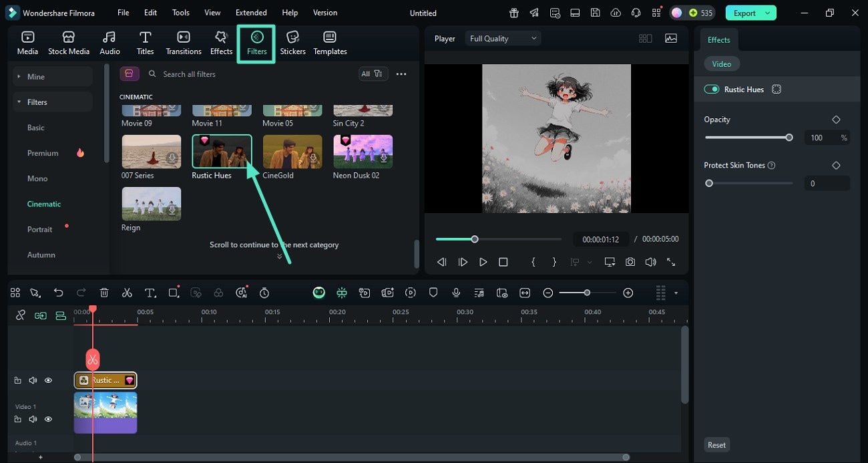Select the Reign filter thumbnail
The height and width of the screenshot is (463, 868).
point(152,204)
